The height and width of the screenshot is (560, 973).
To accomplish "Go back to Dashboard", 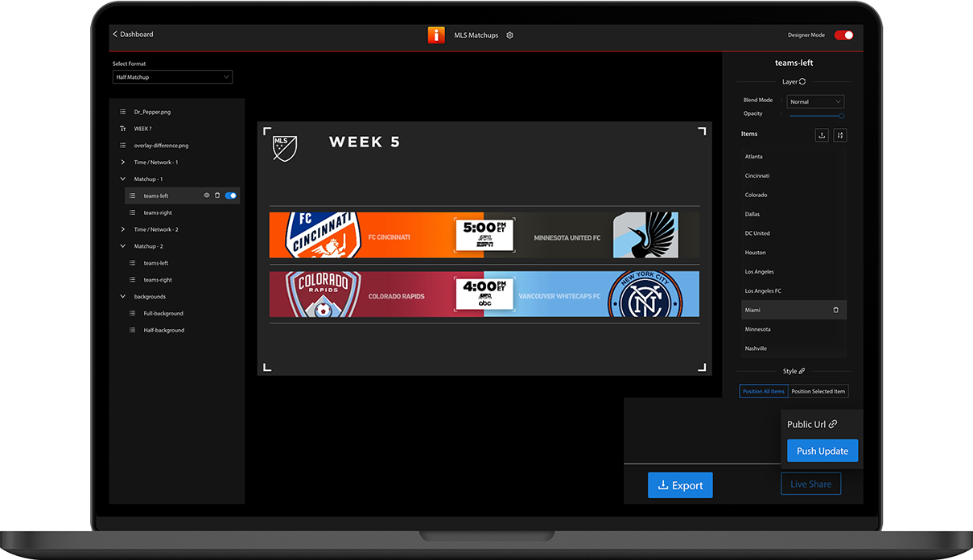I will click(133, 35).
